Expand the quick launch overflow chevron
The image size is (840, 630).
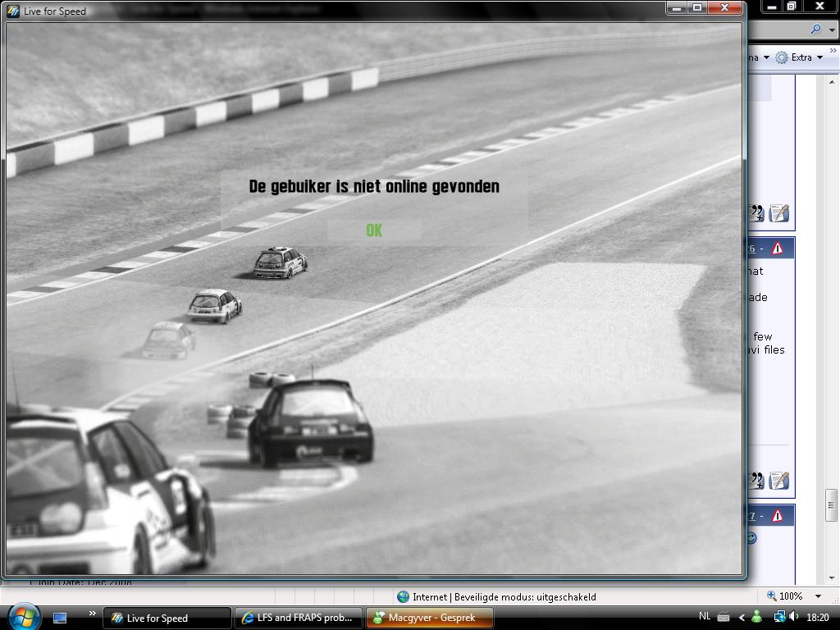92,613
